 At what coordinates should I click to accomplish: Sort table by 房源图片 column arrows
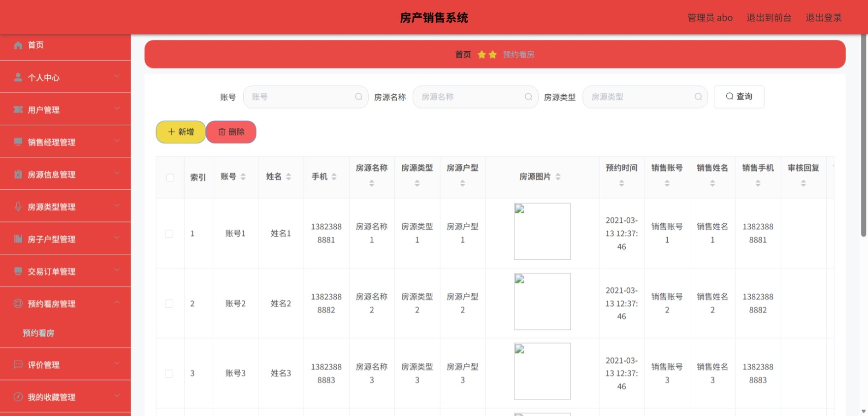[x=558, y=176]
